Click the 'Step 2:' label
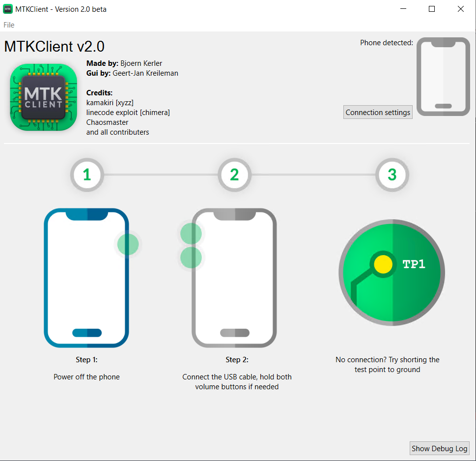Screen dimensions: 476x461 (x=237, y=360)
